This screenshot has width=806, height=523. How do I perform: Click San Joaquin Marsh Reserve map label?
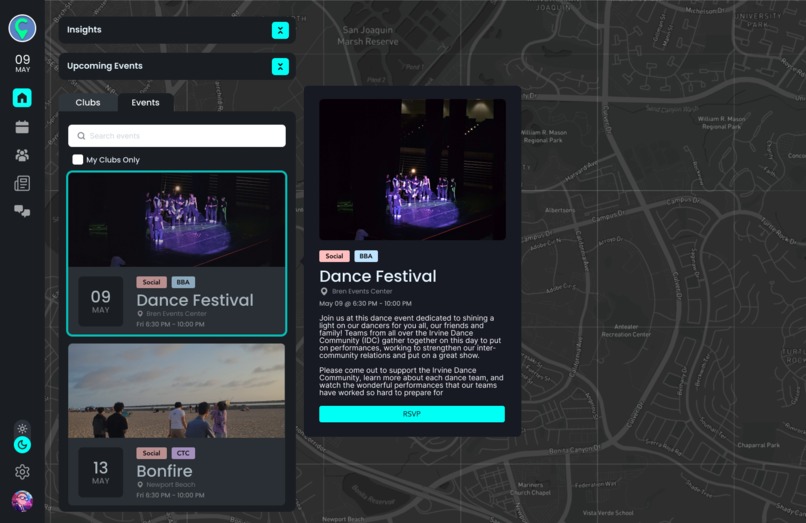point(368,35)
